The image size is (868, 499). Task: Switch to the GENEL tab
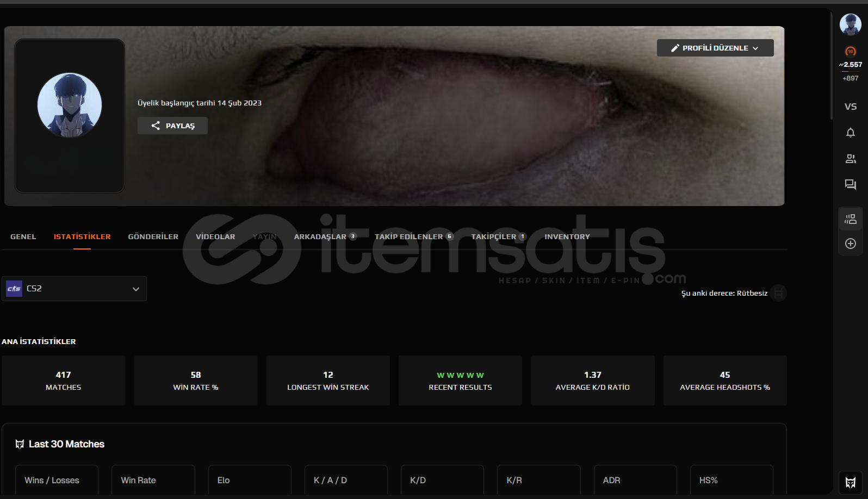tap(23, 236)
